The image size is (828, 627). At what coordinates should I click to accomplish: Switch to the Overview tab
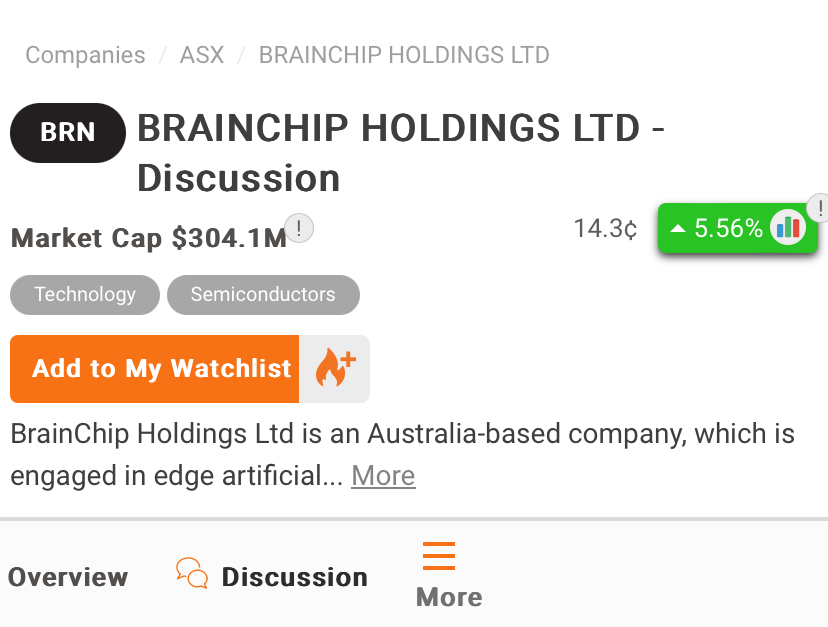point(68,577)
